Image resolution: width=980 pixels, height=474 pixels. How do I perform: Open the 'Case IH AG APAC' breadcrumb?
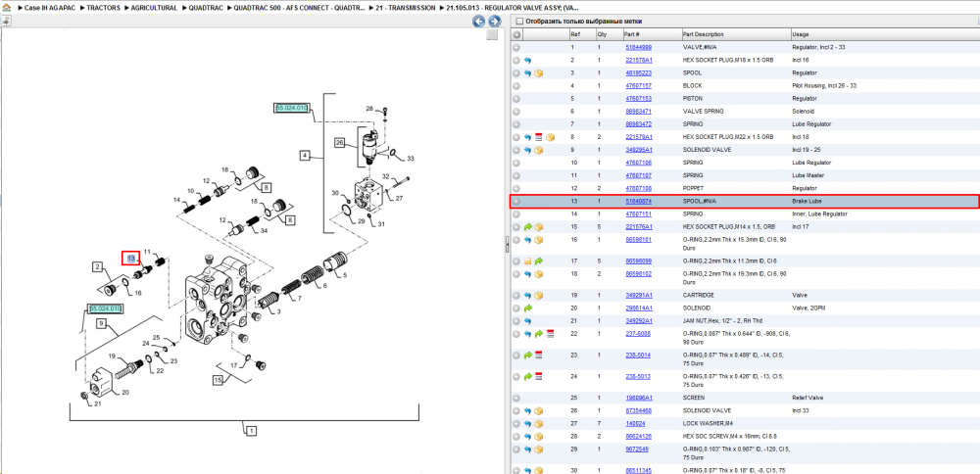pyautogui.click(x=49, y=8)
